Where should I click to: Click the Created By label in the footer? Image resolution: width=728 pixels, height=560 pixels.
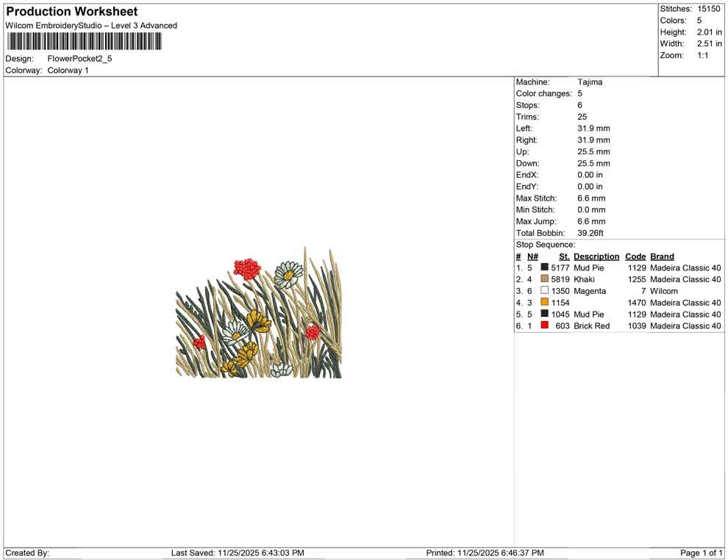pyautogui.click(x=27, y=553)
